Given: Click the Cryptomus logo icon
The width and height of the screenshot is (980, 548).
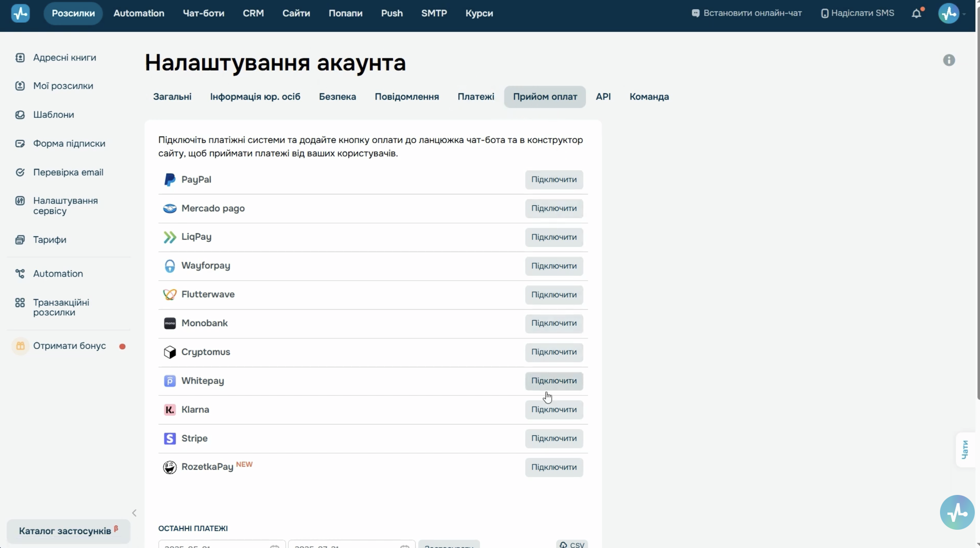Looking at the screenshot, I should [170, 352].
